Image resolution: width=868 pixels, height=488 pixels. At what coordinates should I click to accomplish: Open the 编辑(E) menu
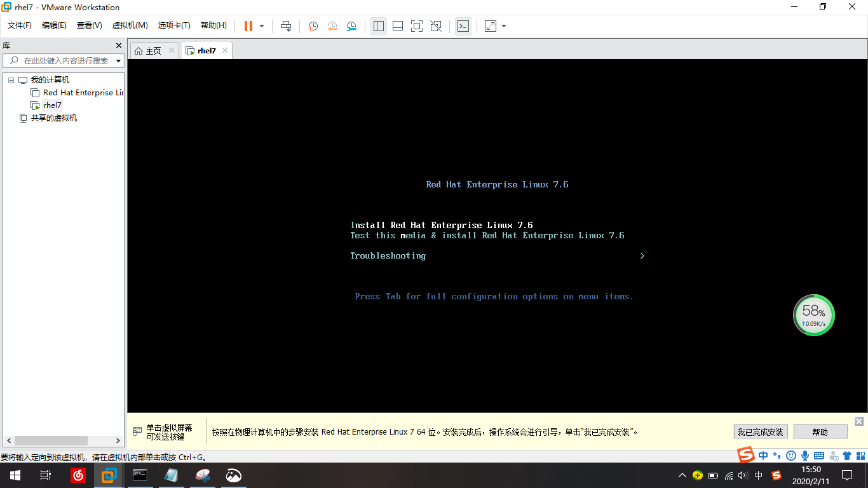54,25
